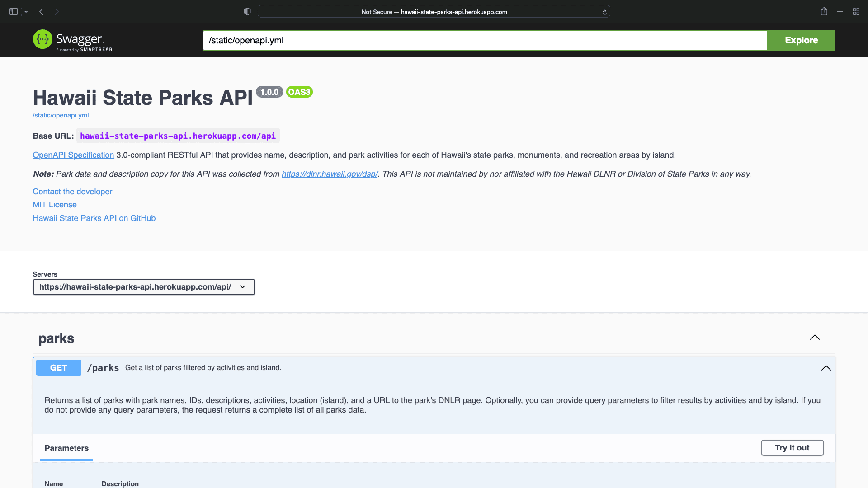This screenshot has height=488, width=868.
Task: Collapse the GET /parks operation chevron
Action: pyautogui.click(x=826, y=368)
